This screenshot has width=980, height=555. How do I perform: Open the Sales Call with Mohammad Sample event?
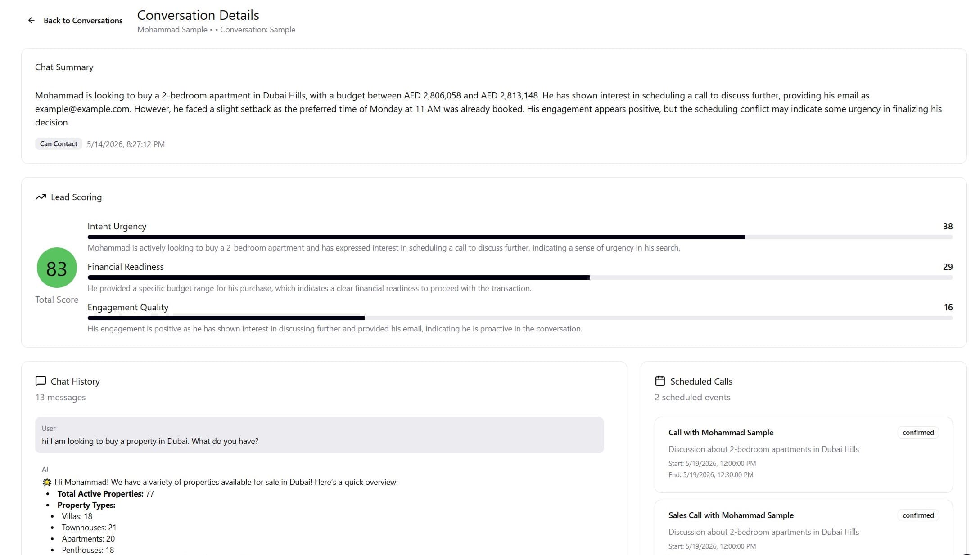pos(804,527)
